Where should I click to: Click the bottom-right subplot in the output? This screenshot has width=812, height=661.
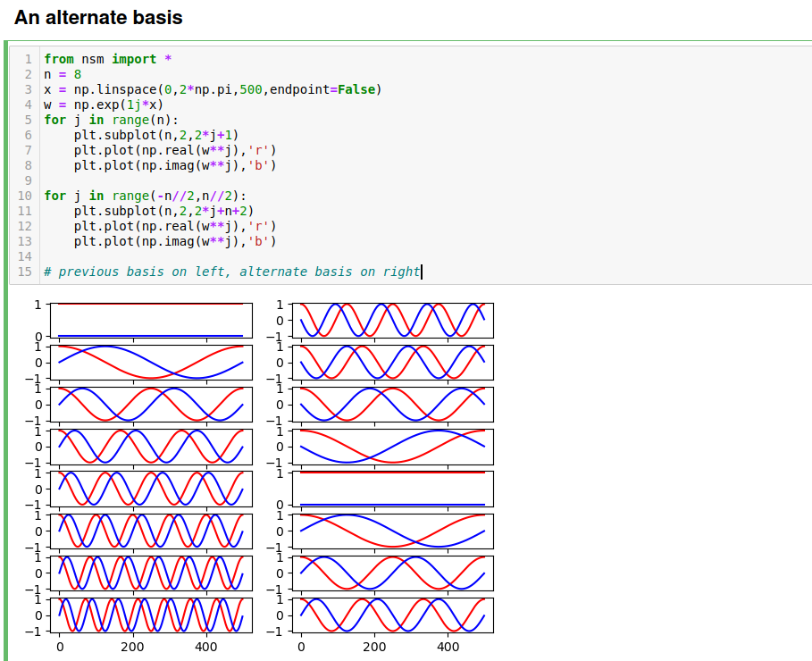pos(392,615)
